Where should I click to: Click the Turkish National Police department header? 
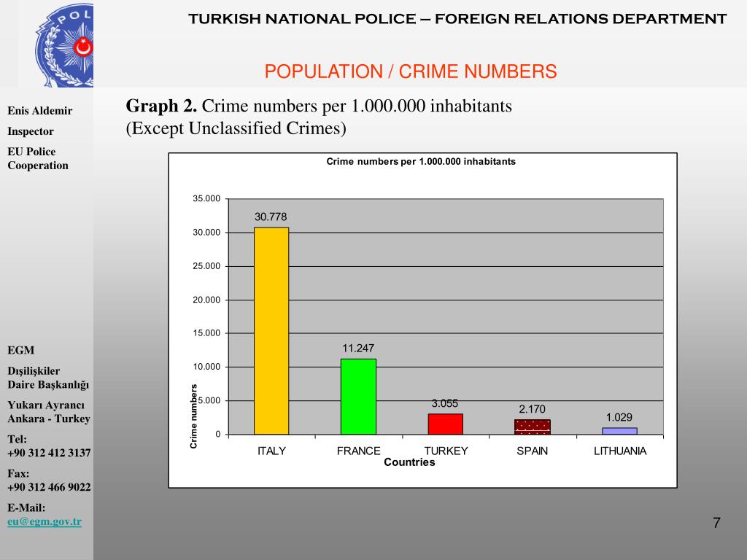(457, 18)
